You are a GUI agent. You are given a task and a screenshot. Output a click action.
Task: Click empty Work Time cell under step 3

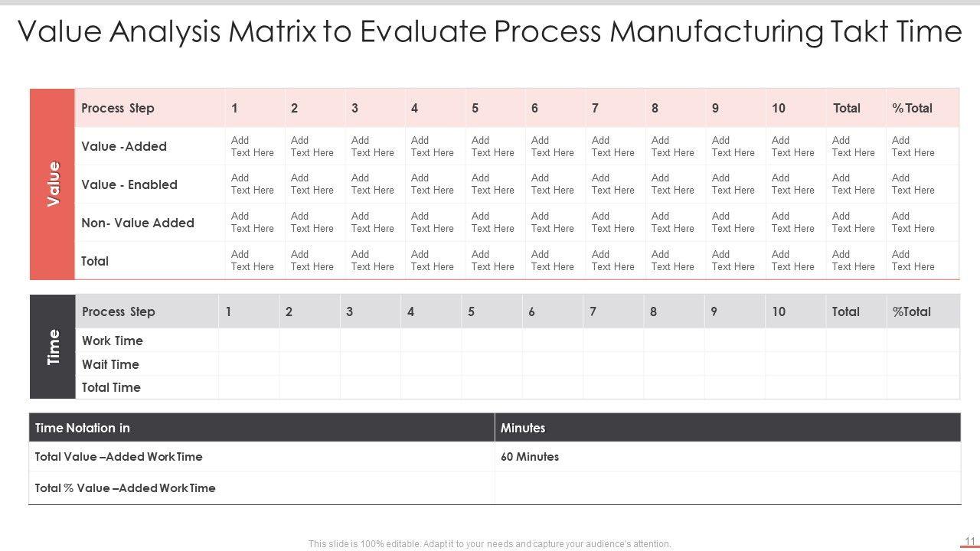[370, 341]
